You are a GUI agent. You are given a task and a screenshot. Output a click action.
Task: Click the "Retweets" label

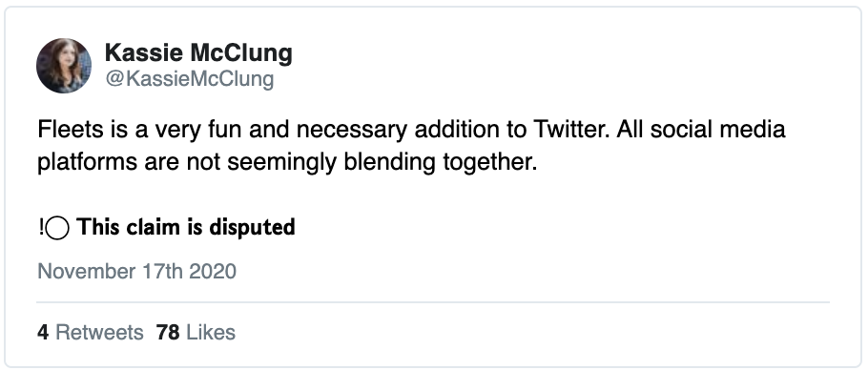[99, 333]
